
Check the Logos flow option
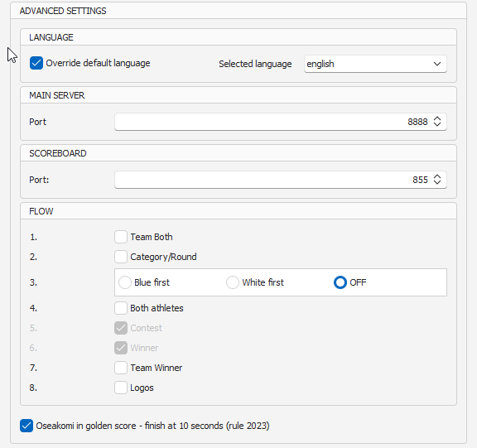pyautogui.click(x=121, y=388)
